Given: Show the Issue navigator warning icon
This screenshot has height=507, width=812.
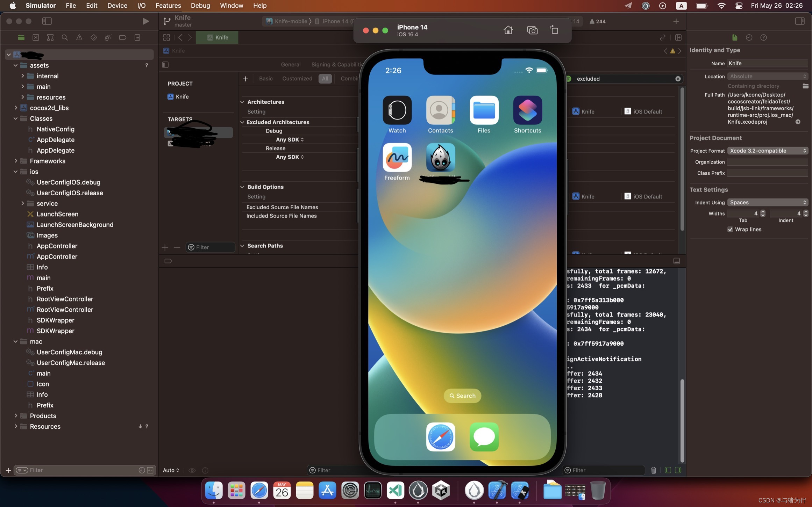Looking at the screenshot, I should (79, 37).
